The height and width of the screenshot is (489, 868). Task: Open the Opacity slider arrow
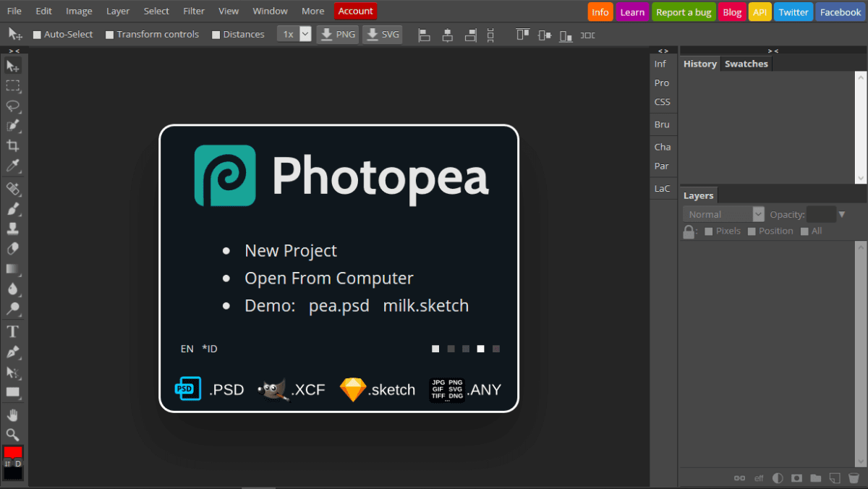[842, 214]
